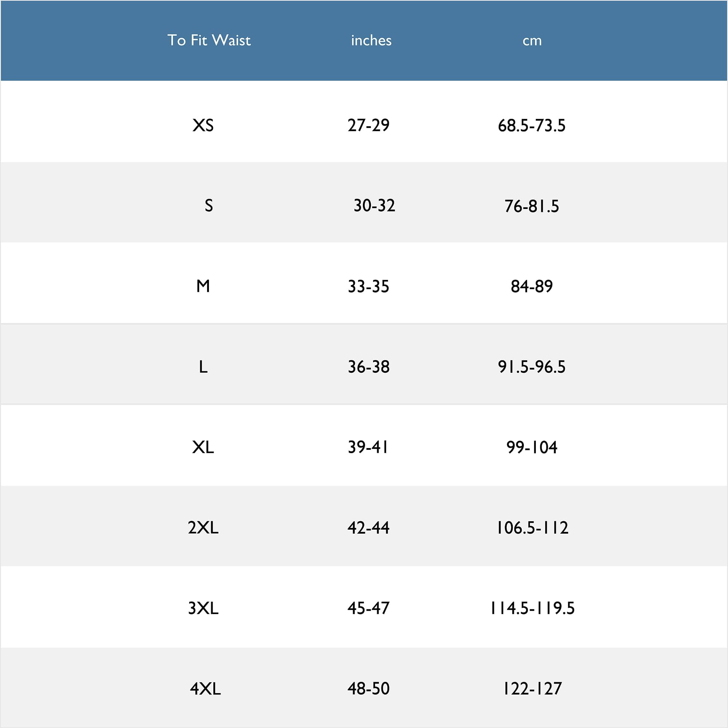The height and width of the screenshot is (728, 728).
Task: Click the L size label
Action: [x=203, y=367]
